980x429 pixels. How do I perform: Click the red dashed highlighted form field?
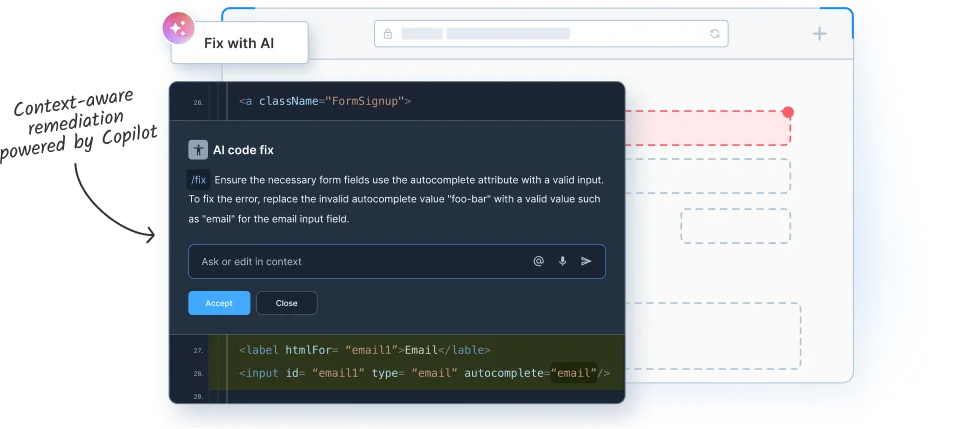click(708, 128)
